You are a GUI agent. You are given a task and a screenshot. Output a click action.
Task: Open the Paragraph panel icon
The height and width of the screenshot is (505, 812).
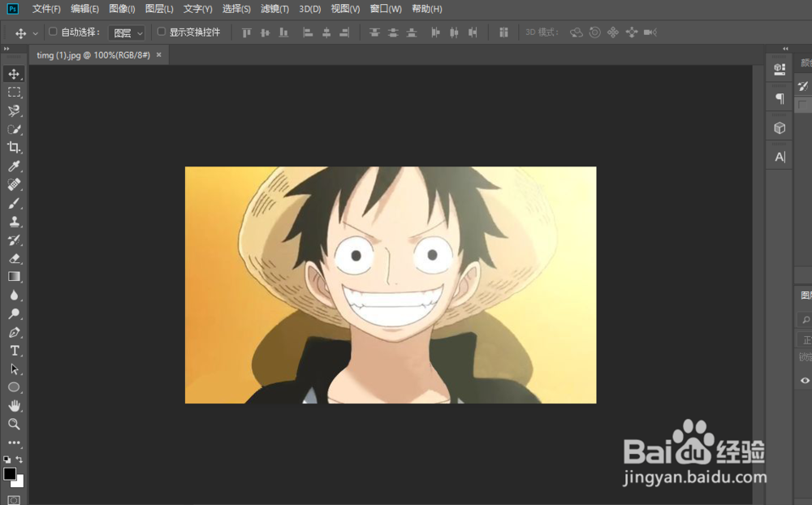click(780, 98)
